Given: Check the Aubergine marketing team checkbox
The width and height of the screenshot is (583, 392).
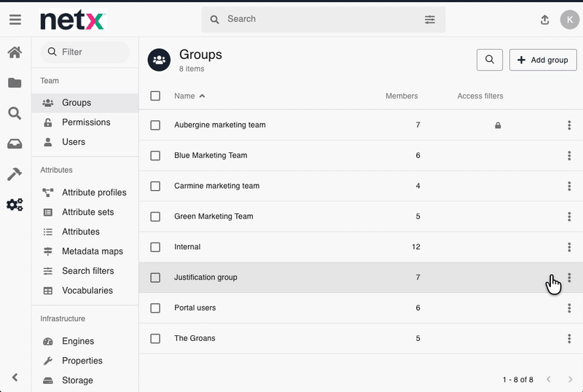Looking at the screenshot, I should tap(155, 125).
